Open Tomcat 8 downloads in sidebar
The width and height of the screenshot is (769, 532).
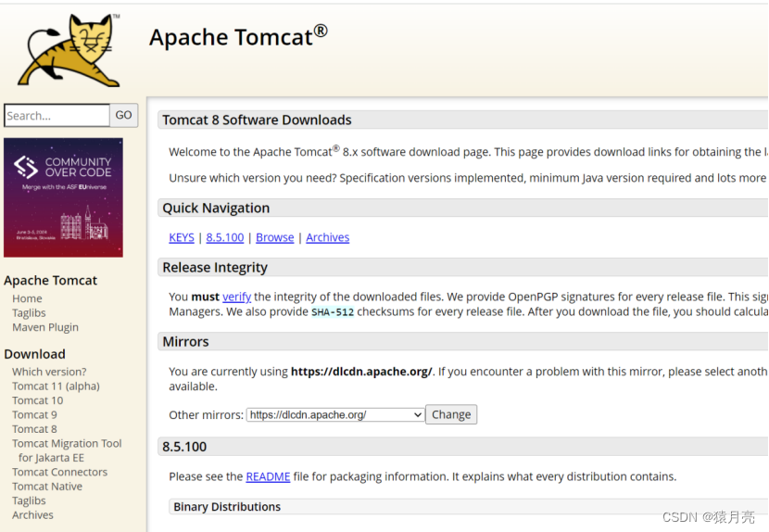[34, 429]
